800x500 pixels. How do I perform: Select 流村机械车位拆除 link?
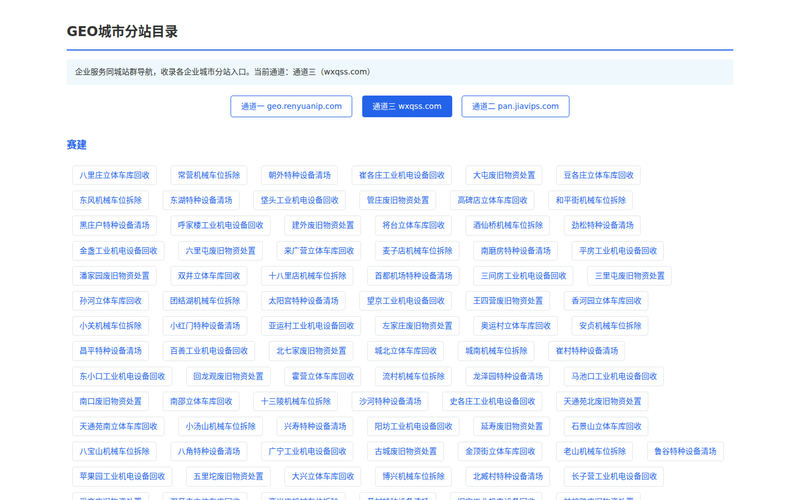(x=413, y=376)
